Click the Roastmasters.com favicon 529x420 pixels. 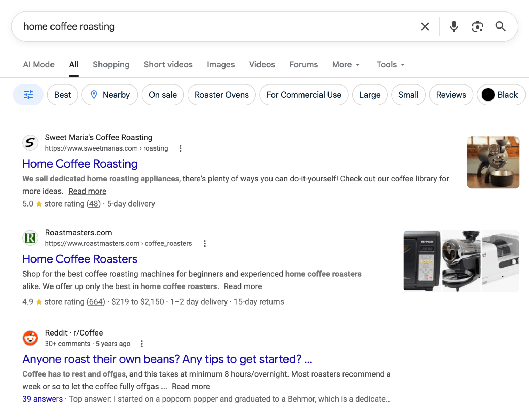tap(30, 238)
